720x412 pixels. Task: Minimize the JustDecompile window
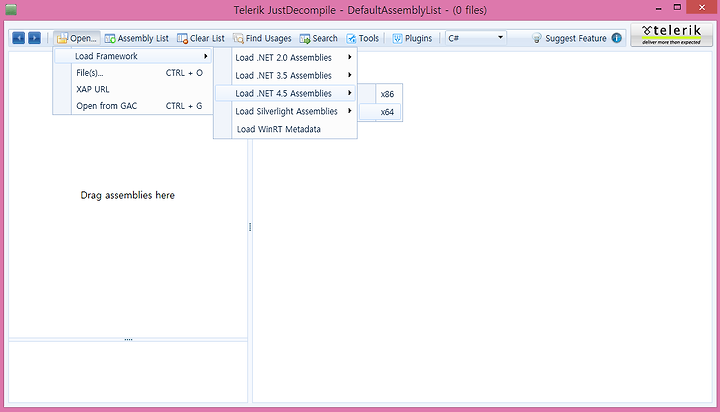point(658,8)
